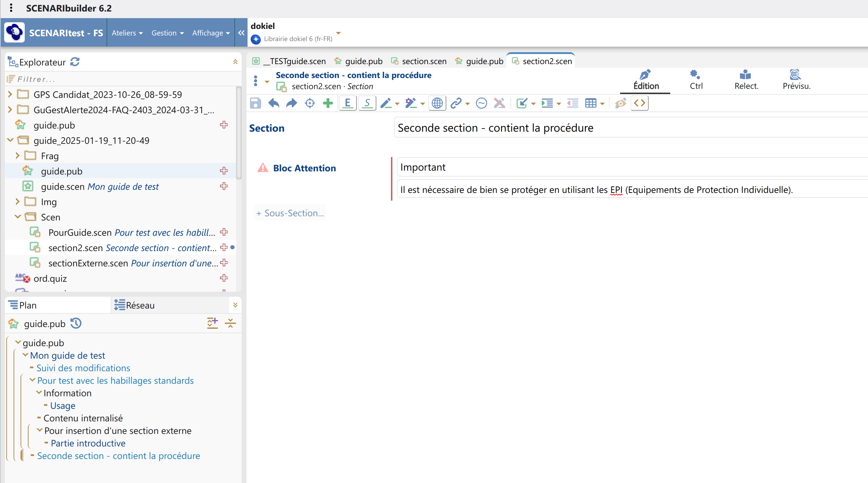The image size is (868, 483).
Task: Toggle the eye annotation visibility icon
Action: tap(620, 103)
